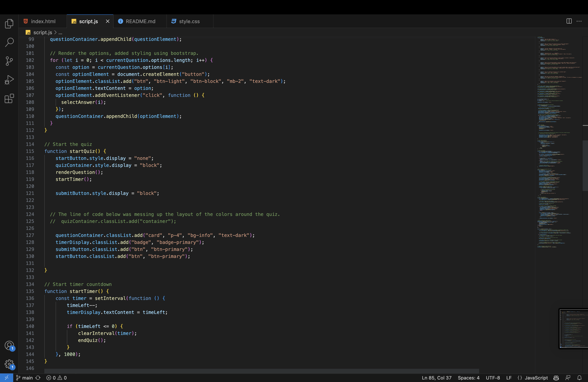This screenshot has height=382, width=588.
Task: Open Run and Debug from the Activity Bar
Action: click(x=9, y=80)
